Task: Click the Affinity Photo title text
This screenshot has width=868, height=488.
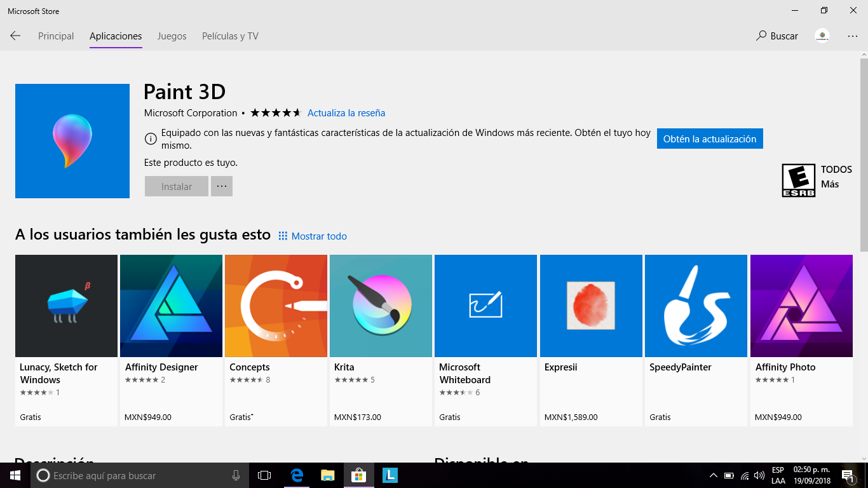Action: tap(785, 367)
